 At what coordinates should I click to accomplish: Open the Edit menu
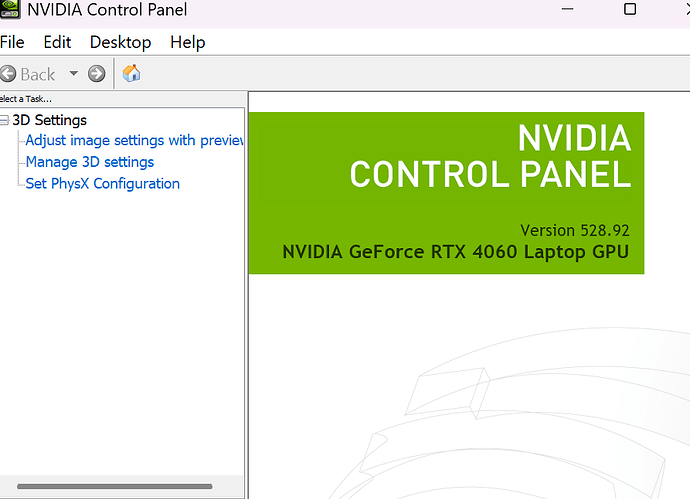[57, 42]
